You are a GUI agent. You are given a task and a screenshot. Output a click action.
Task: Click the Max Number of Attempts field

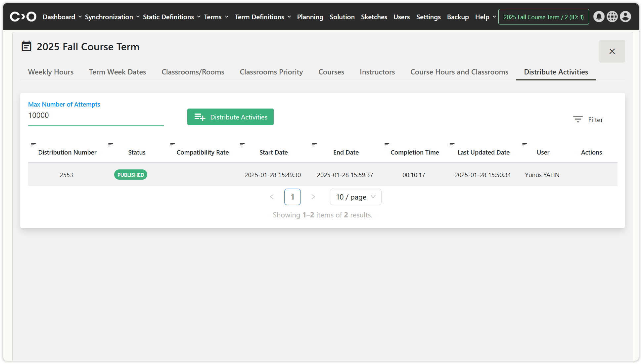[96, 115]
